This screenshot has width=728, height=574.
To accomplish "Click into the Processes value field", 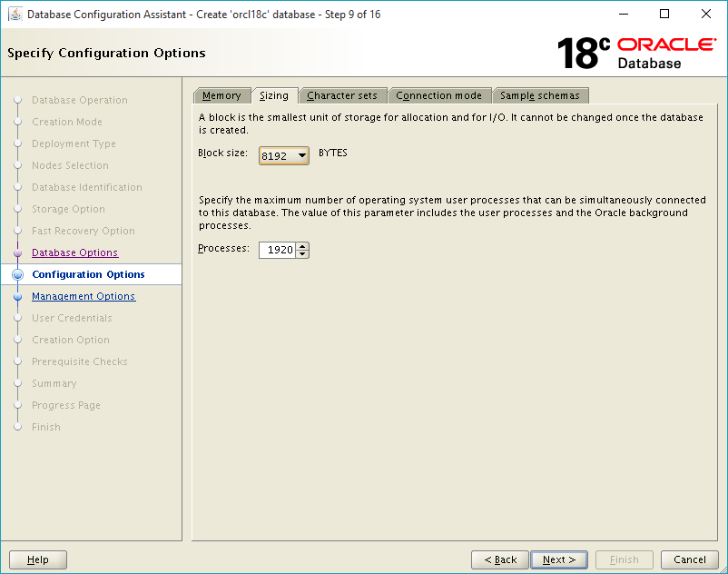I will pos(278,250).
